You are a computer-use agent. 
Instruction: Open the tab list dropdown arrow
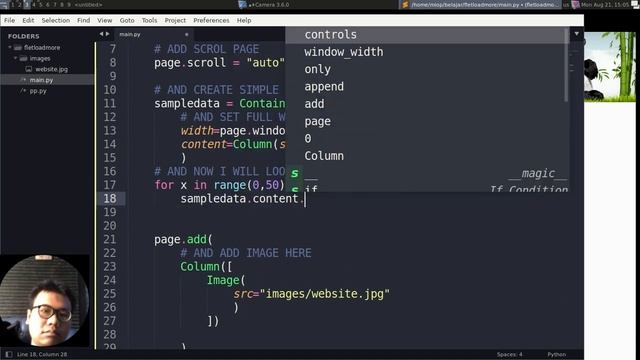pos(577,34)
